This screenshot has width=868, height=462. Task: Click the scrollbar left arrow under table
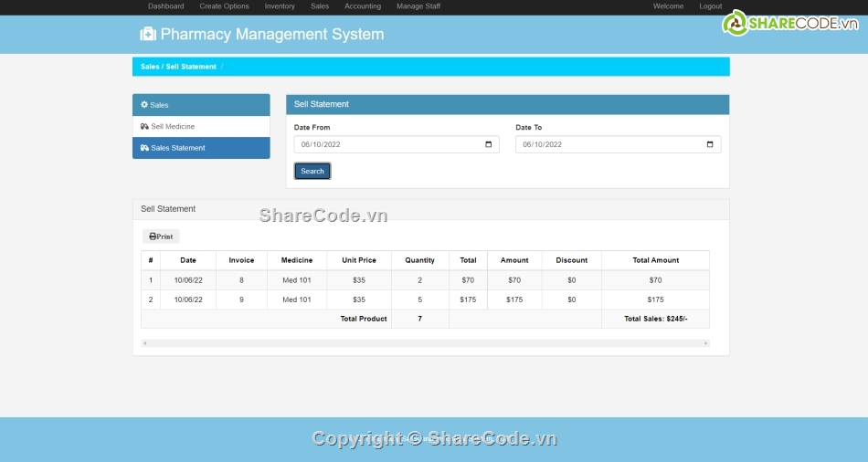[144, 343]
